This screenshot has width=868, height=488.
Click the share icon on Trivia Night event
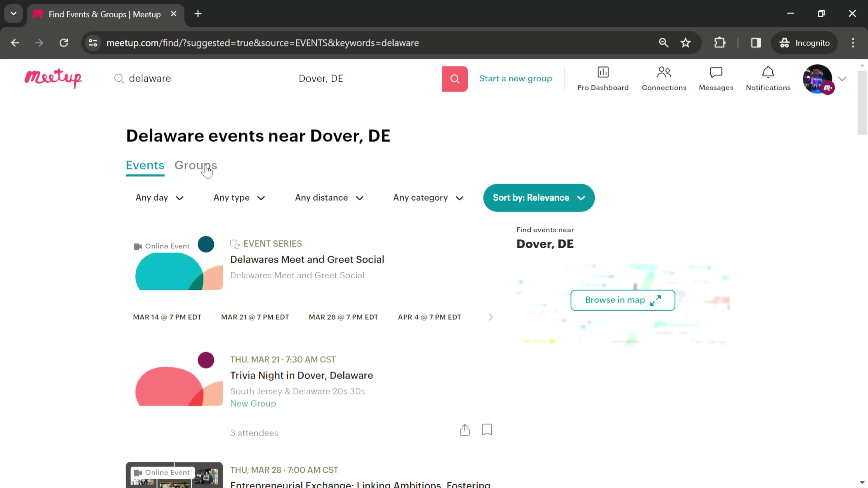465,430
